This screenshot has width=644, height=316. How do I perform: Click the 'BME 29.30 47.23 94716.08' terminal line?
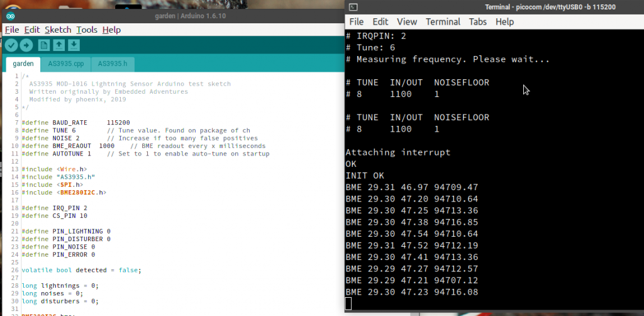(x=412, y=292)
